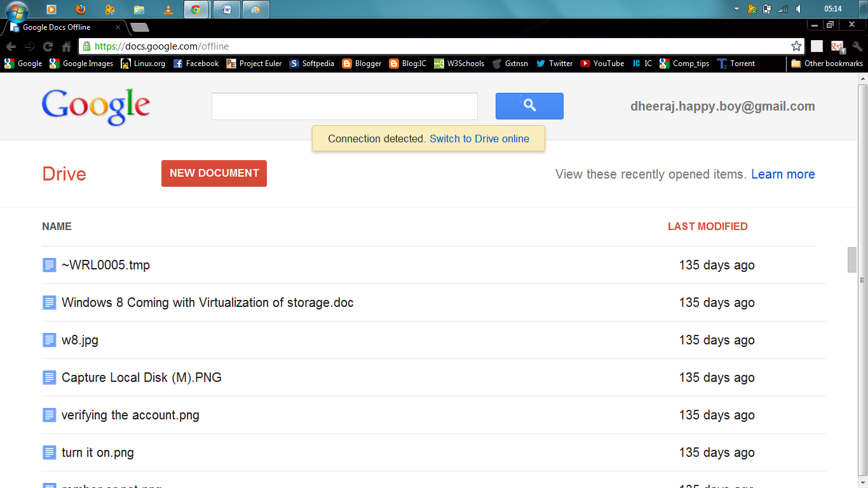Image resolution: width=868 pixels, height=488 pixels.
Task: Launch Windows Media Player from taskbar
Action: [x=51, y=10]
